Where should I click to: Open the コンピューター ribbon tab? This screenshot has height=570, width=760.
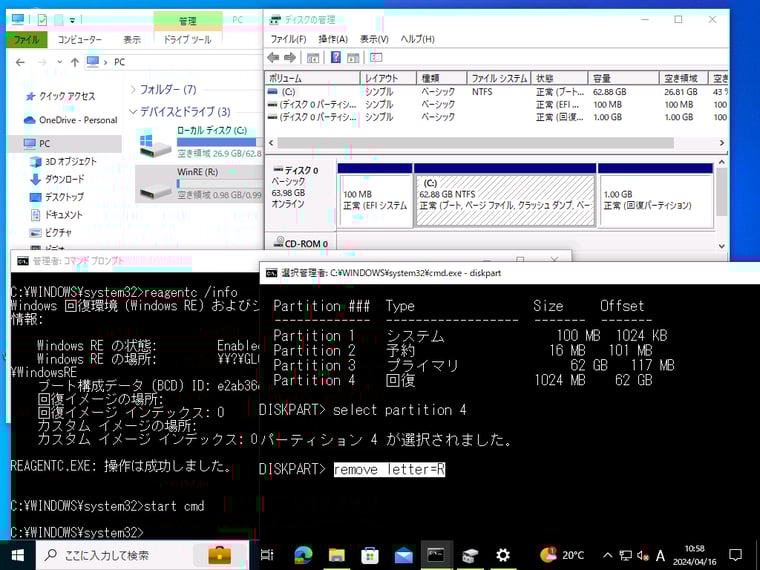point(79,40)
